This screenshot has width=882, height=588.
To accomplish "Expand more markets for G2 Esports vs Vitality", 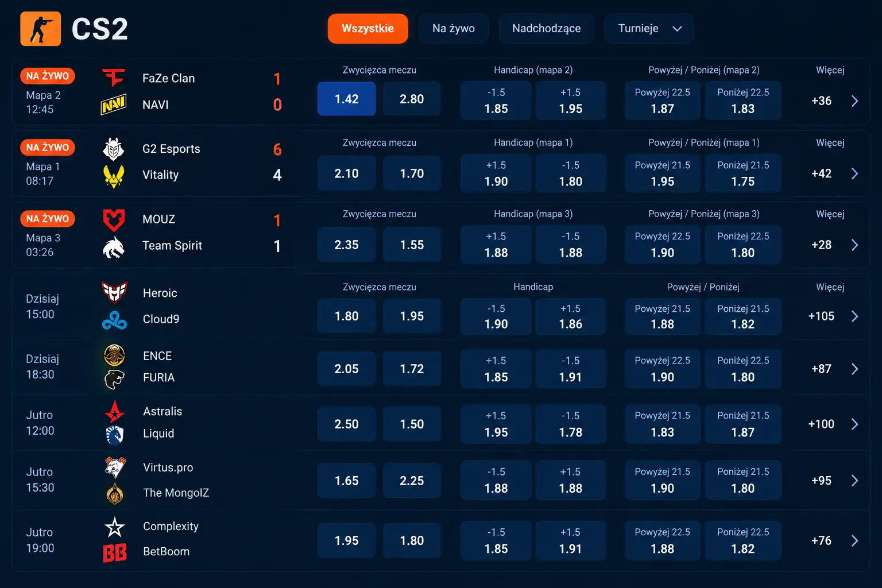I will click(x=854, y=173).
